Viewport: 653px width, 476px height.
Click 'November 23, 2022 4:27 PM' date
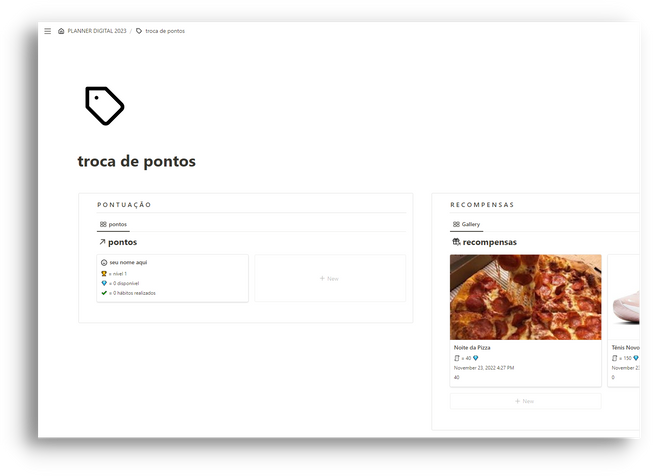tap(484, 368)
